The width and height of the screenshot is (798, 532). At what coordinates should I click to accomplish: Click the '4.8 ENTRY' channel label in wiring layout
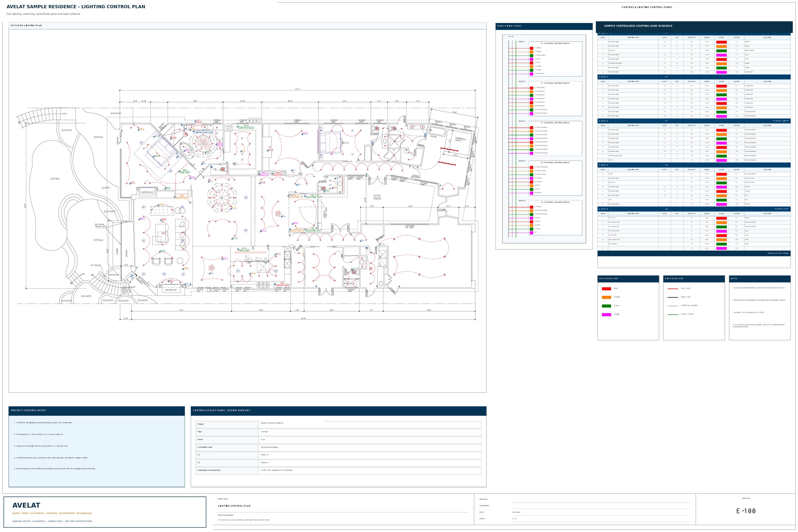pos(538,193)
